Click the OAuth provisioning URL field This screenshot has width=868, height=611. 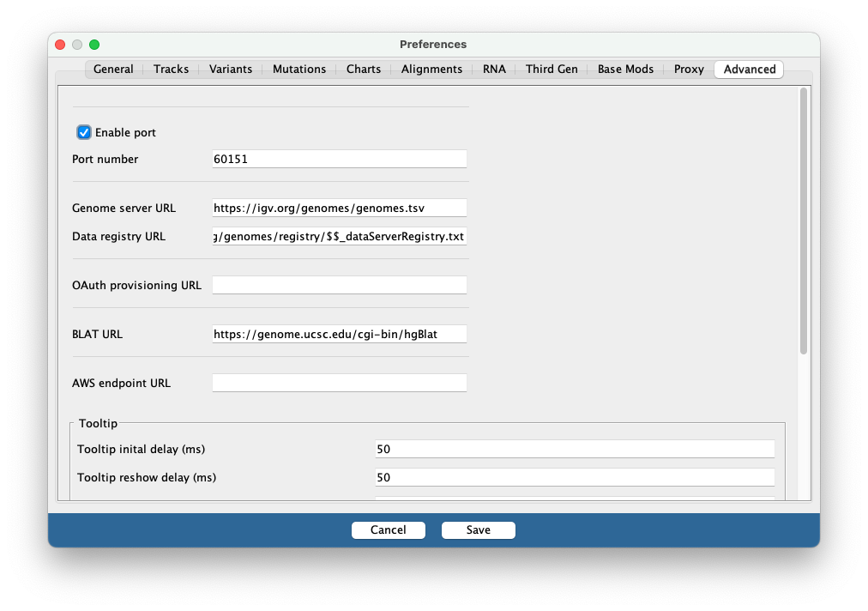pos(340,285)
